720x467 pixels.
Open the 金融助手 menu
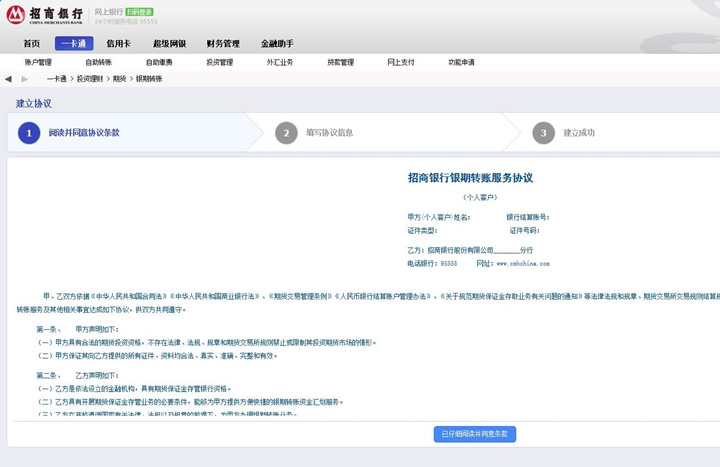click(x=277, y=44)
